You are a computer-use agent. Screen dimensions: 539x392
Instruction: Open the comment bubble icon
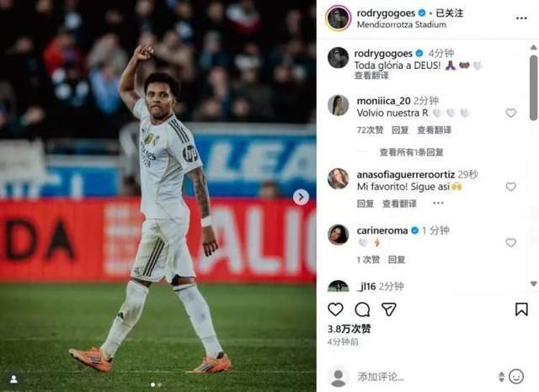point(362,310)
